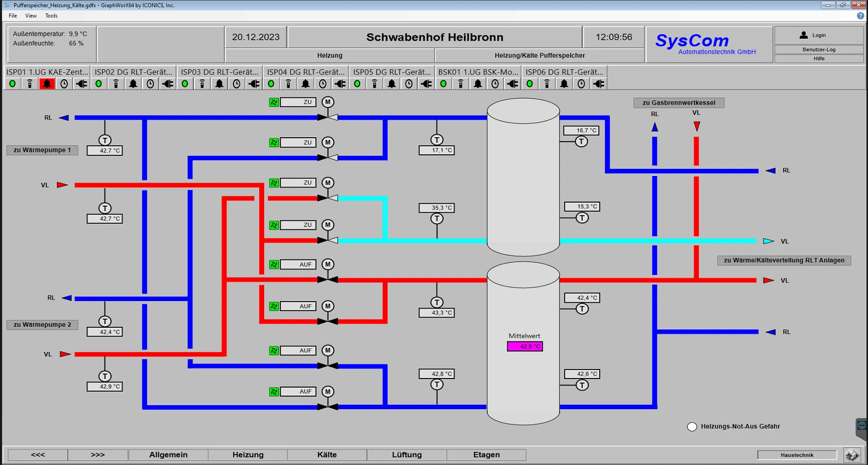Click the remote signal icon under ISP04

(288, 84)
